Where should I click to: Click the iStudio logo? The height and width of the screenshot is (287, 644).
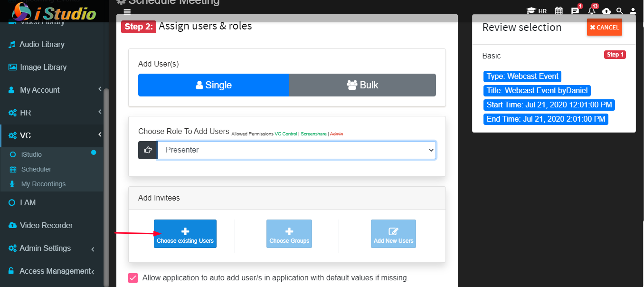[54, 12]
